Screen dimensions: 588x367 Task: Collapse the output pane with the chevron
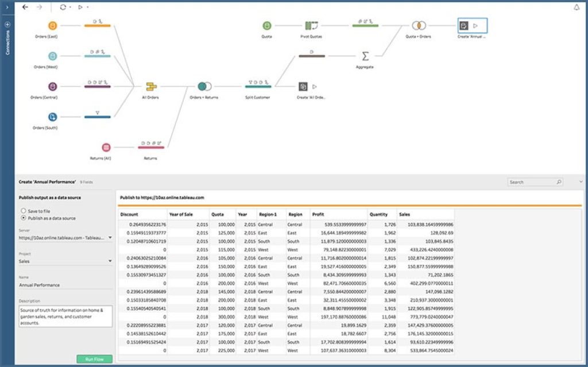point(581,182)
